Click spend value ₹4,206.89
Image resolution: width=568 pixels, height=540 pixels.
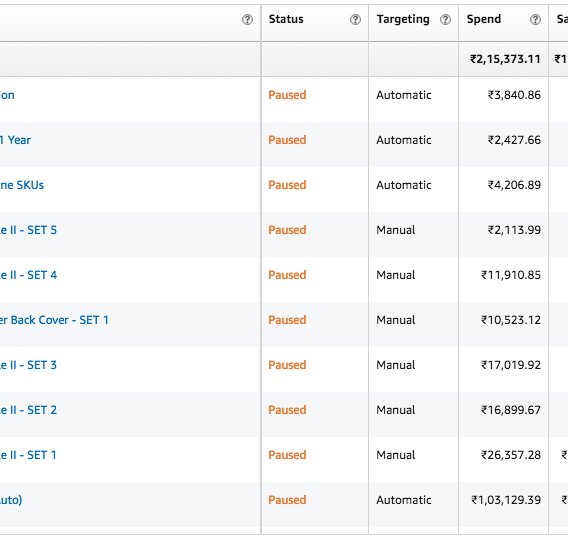514,185
